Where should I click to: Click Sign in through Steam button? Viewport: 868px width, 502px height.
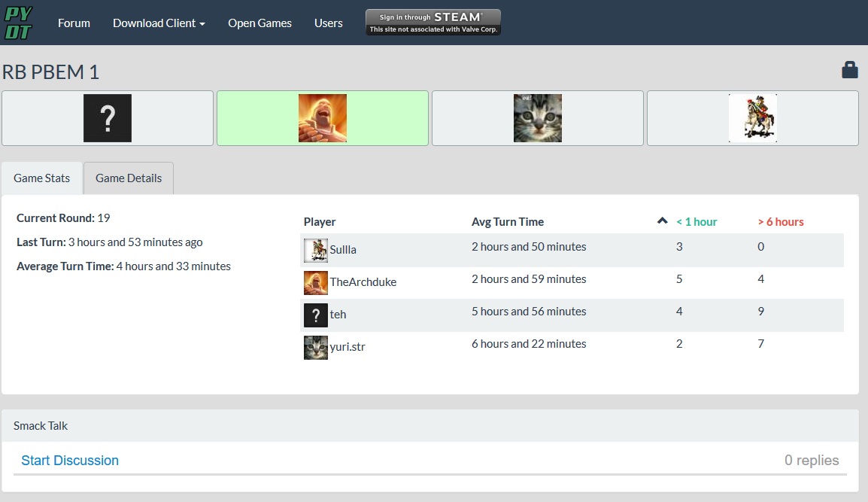pos(432,23)
